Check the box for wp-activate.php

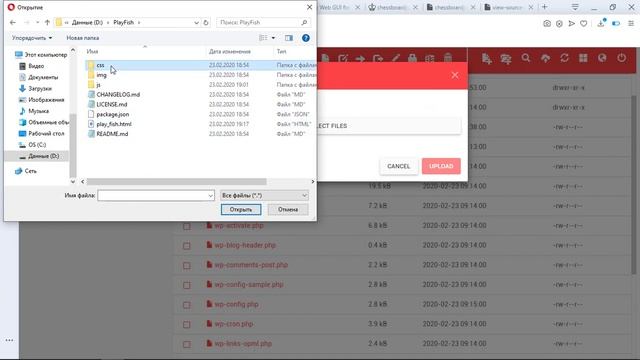point(187,226)
